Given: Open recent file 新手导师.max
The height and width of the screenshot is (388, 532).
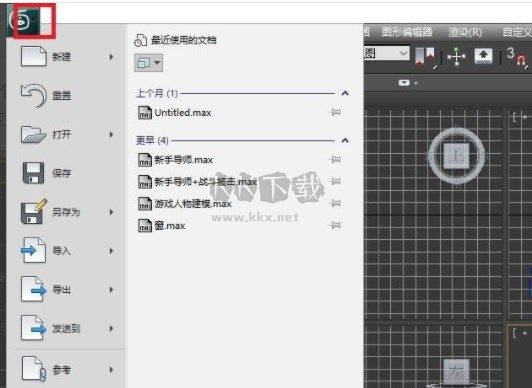Looking at the screenshot, I should [184, 160].
